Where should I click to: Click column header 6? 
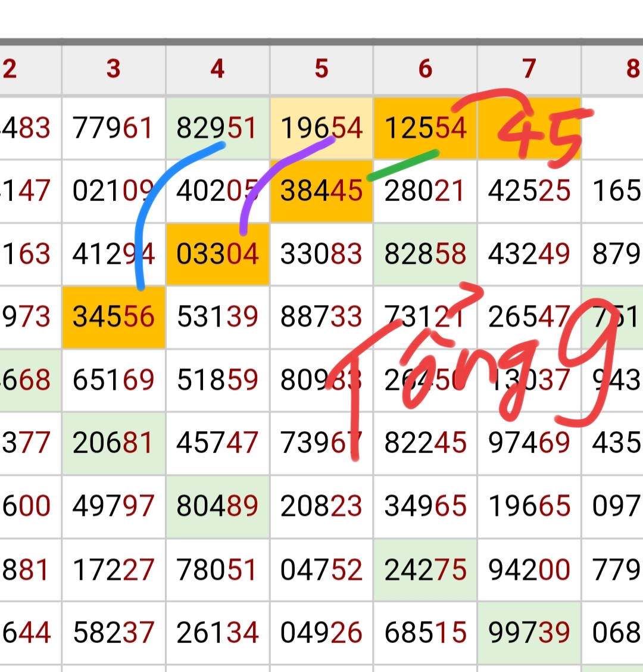click(x=425, y=69)
